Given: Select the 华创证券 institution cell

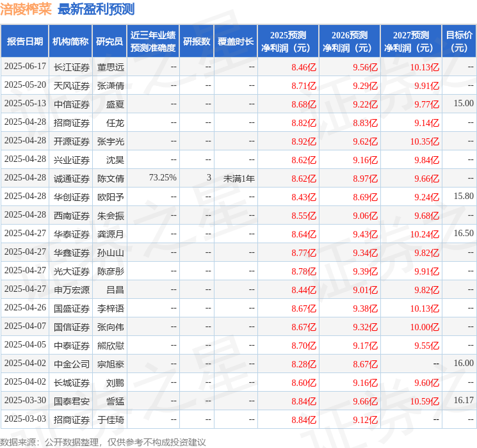Looking at the screenshot, I should (72, 197).
